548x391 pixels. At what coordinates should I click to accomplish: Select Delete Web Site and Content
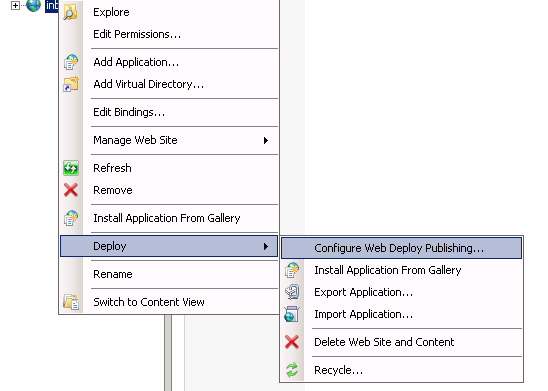pos(402,342)
